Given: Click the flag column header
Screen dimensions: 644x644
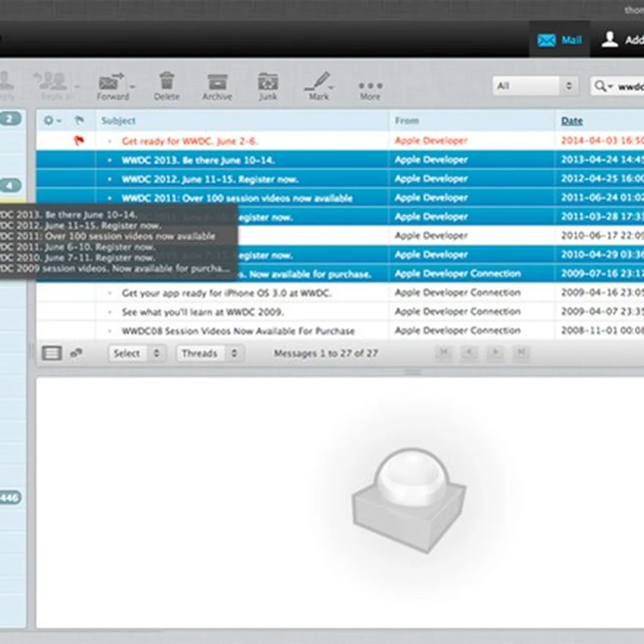Looking at the screenshot, I should pos(79,121).
